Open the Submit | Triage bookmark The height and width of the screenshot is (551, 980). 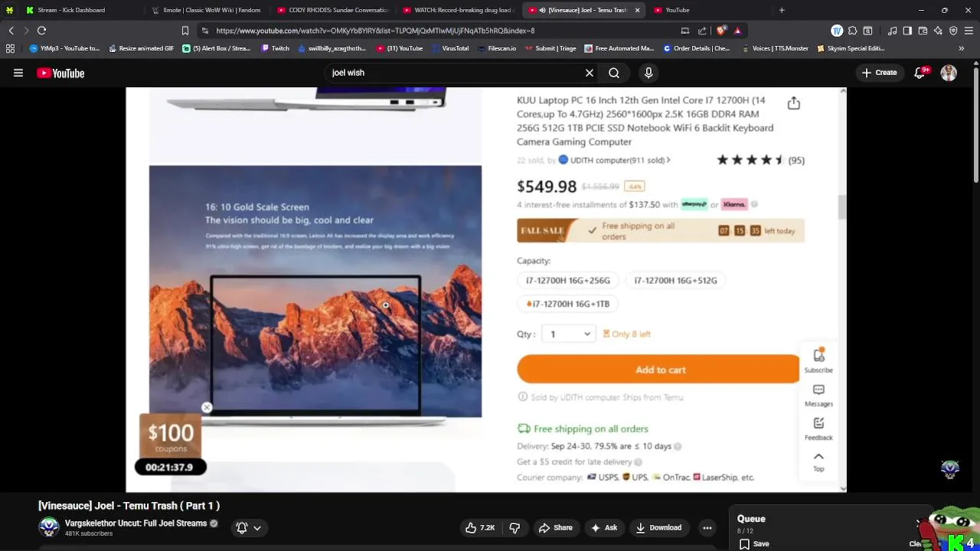(x=550, y=48)
